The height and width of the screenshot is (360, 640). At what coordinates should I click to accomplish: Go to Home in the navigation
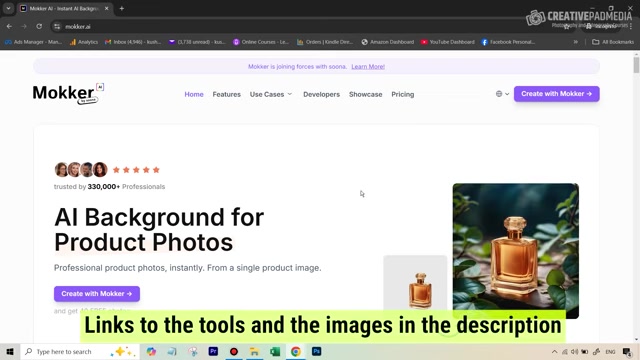pos(194,94)
